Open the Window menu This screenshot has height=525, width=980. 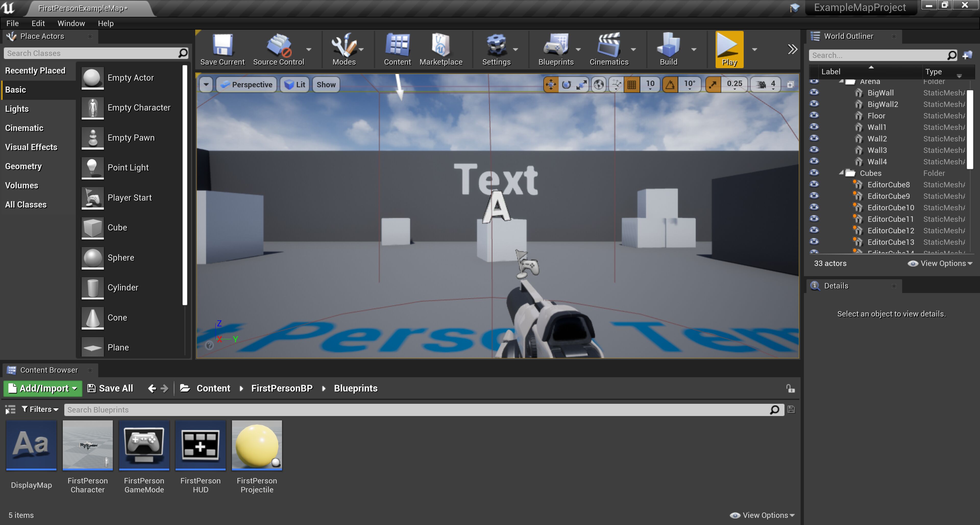(71, 23)
